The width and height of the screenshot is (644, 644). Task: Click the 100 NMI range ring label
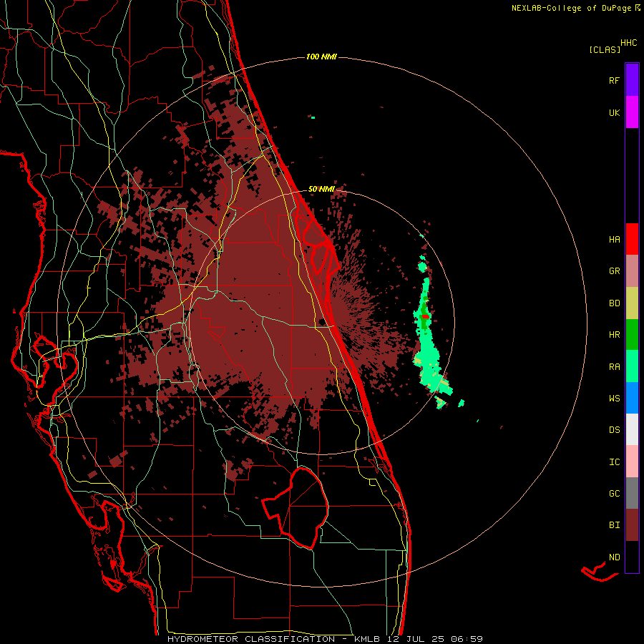[321, 57]
